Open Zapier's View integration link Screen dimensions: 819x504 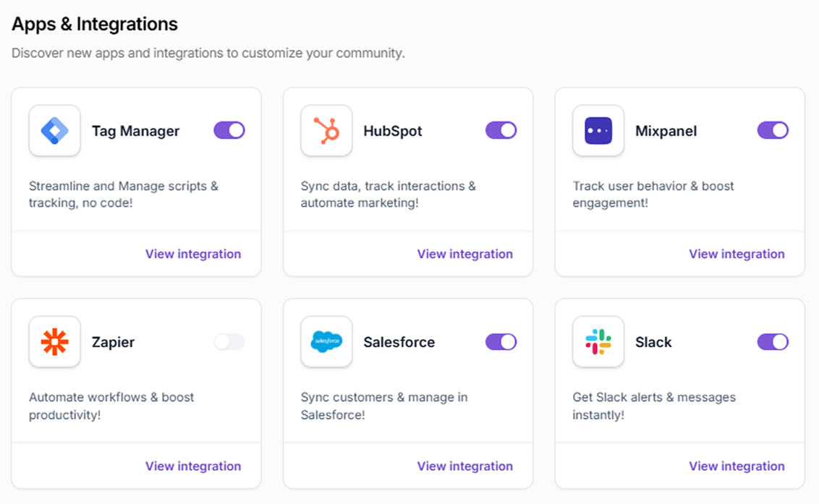pyautogui.click(x=193, y=466)
